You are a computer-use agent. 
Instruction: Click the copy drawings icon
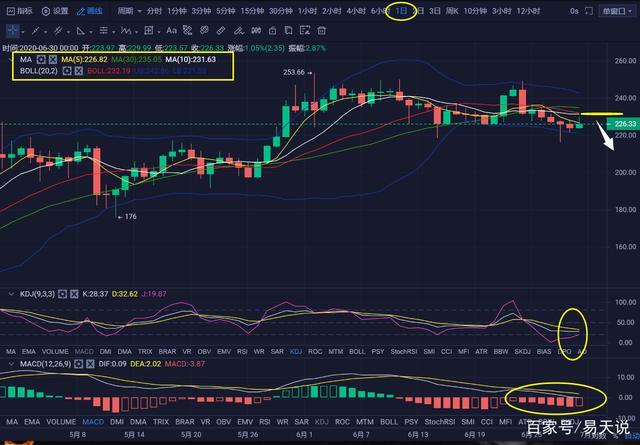(289, 30)
